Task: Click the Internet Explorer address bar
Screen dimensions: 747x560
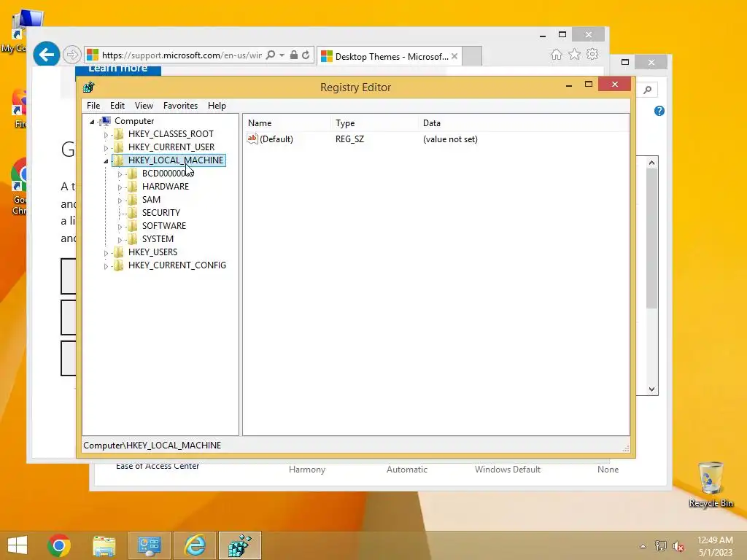Action: click(181, 55)
